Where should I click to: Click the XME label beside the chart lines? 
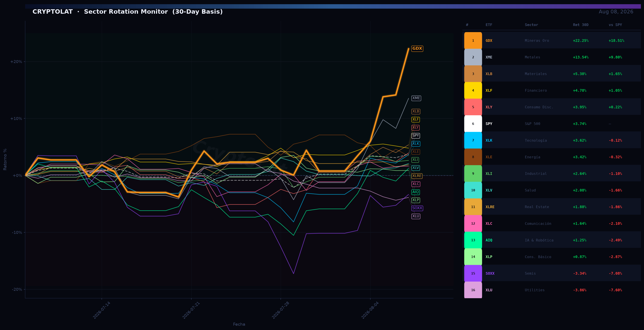click(x=416, y=98)
